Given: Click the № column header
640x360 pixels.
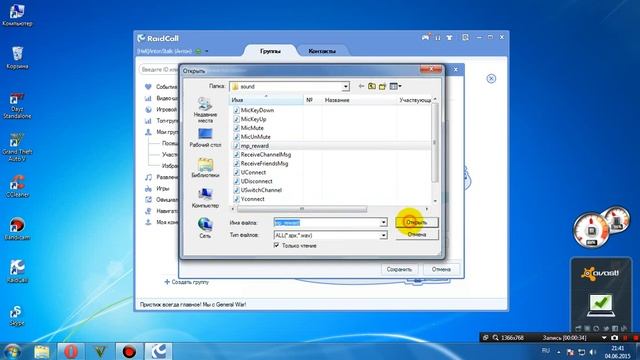Looking at the screenshot, I should (x=313, y=100).
